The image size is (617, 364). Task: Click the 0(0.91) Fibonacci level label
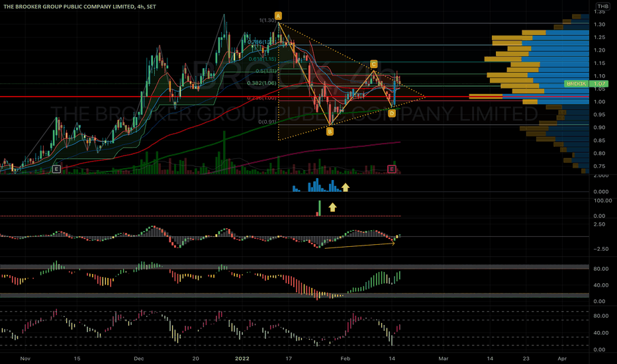click(x=267, y=122)
